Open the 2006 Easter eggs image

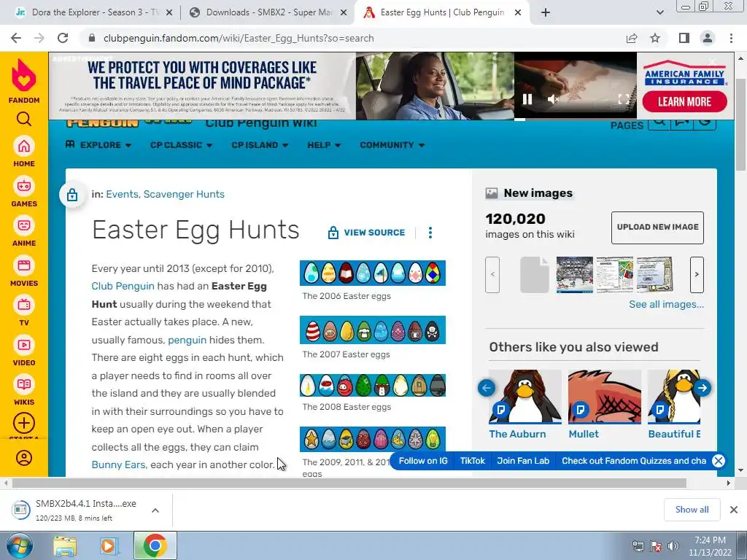coord(373,273)
